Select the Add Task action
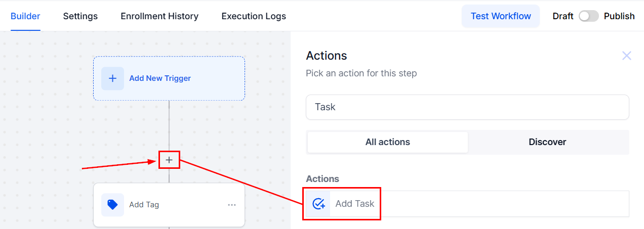 355,204
